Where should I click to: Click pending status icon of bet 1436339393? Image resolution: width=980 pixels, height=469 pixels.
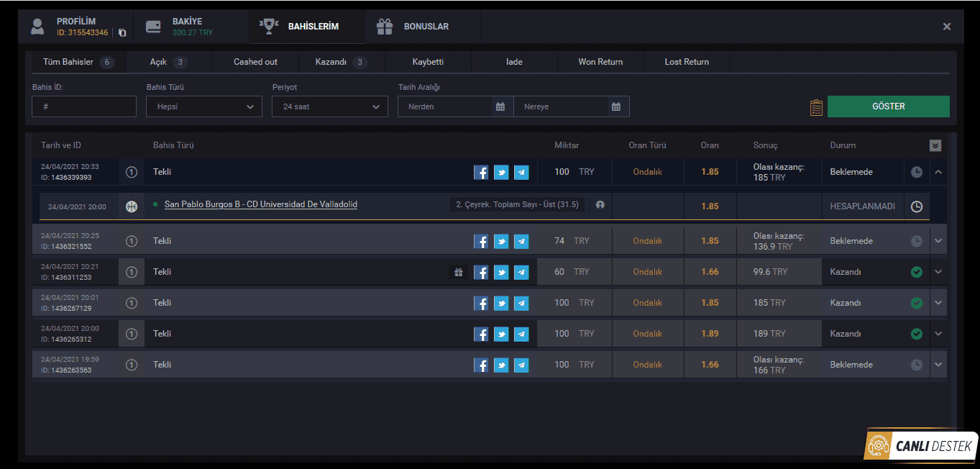tap(917, 172)
